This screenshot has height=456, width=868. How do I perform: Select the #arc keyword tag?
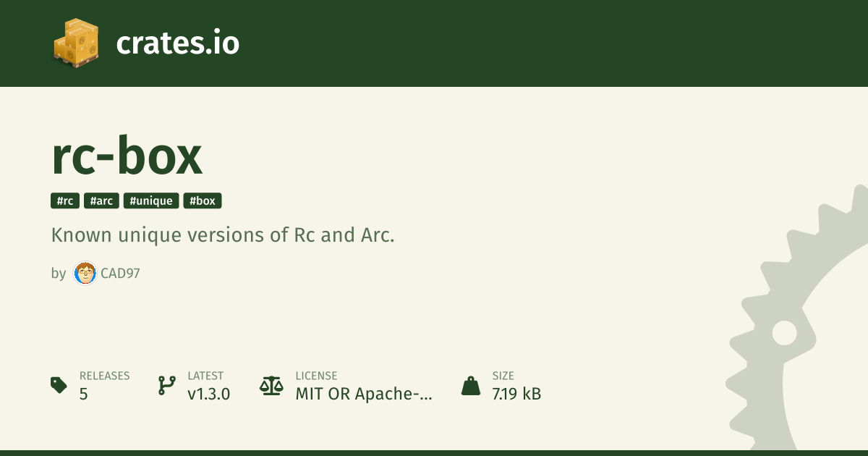(x=101, y=201)
